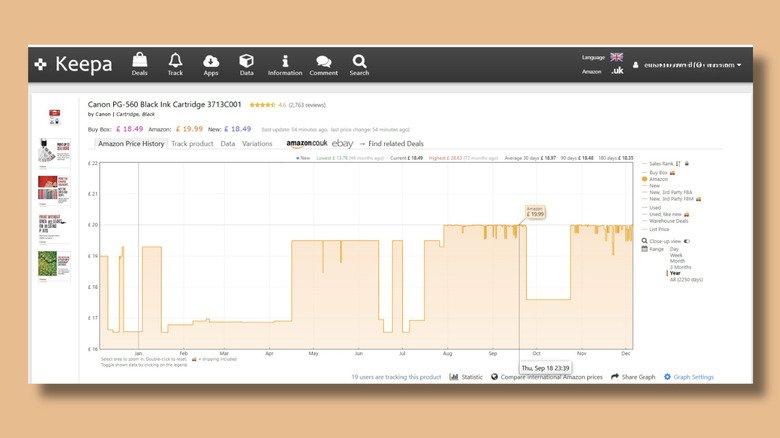780x438 pixels.
Task: Open Graph Settings
Action: point(689,377)
